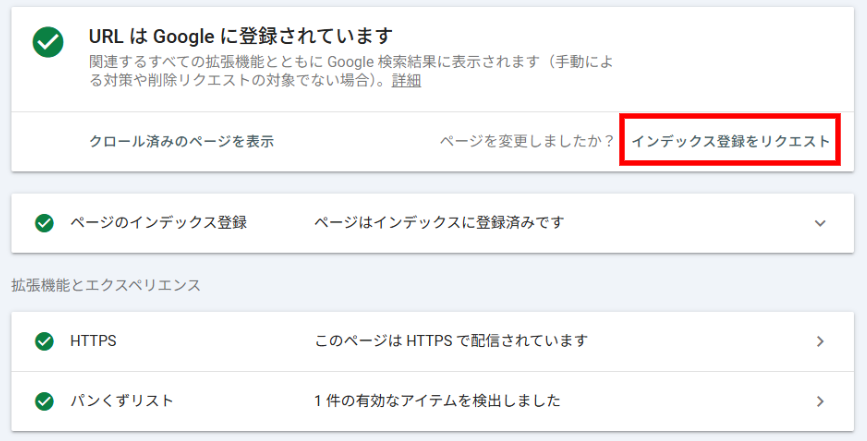This screenshot has height=441, width=867.
Task: Click the ページを変更しましたか？ prompt text
Action: click(x=526, y=142)
